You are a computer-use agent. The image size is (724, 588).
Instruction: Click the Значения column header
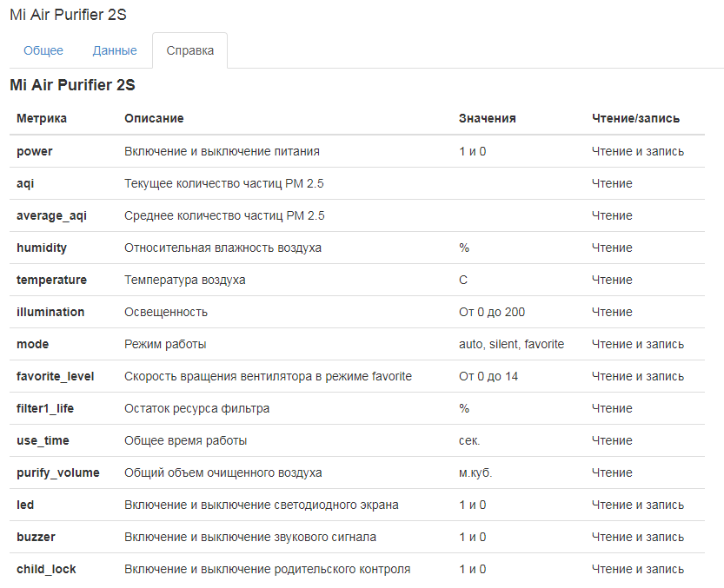point(488,118)
